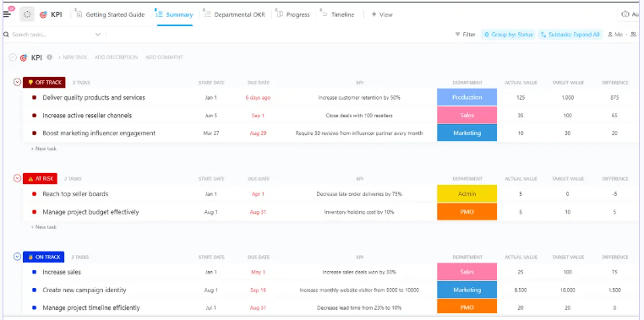Viewport: 644px width, 320px height.
Task: Click KPI Close deals with 100 resellers
Action: [x=359, y=116]
